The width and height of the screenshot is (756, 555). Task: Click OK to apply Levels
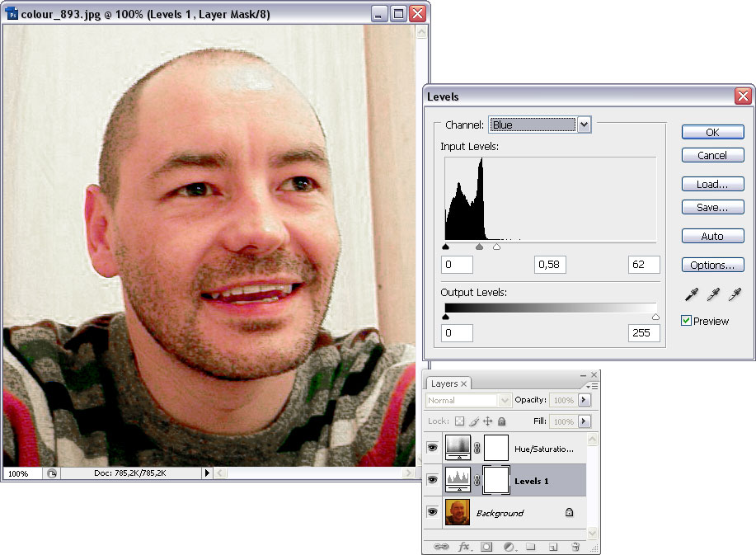click(x=712, y=132)
